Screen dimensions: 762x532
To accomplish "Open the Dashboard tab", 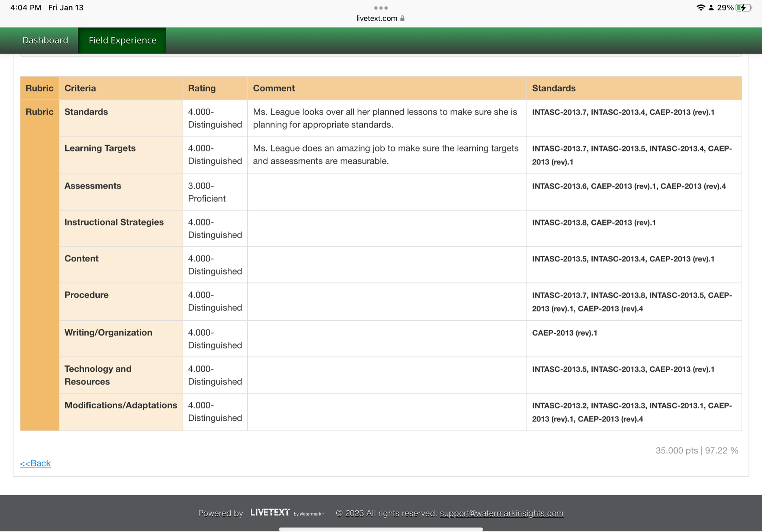I will click(x=45, y=40).
